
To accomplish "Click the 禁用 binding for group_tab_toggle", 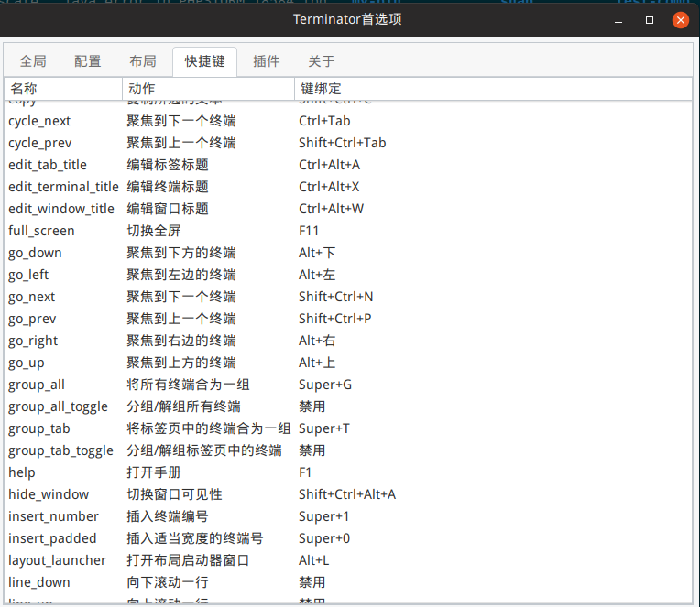I will [312, 450].
